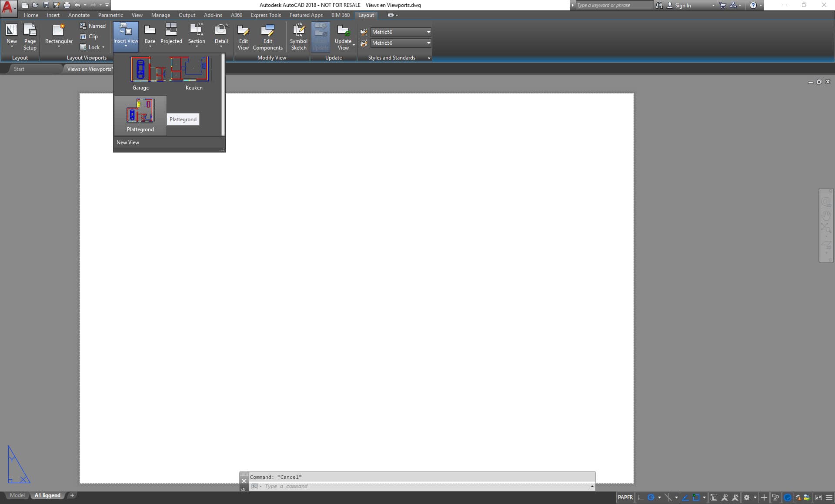This screenshot has height=504, width=835.
Task: Toggle Isometric Drafting in status bar
Action: (668, 497)
